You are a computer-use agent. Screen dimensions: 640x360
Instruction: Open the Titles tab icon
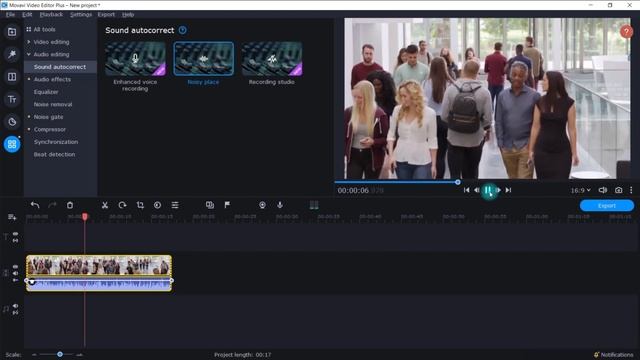12,99
